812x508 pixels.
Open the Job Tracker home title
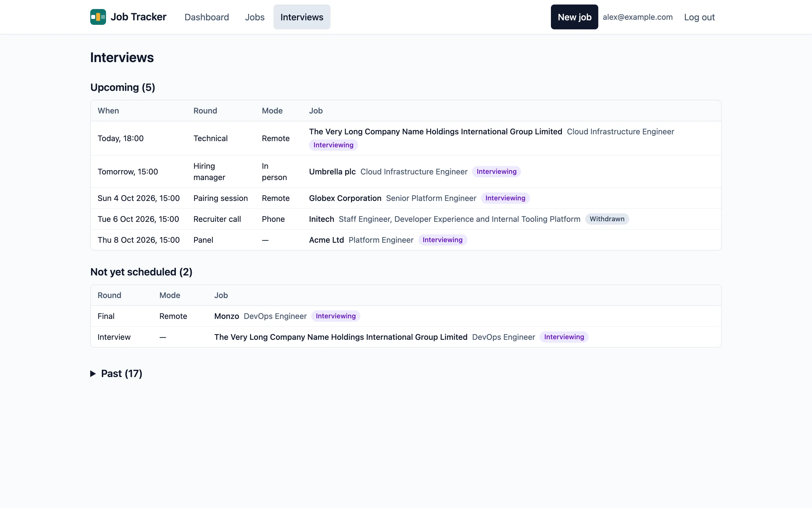tap(138, 17)
